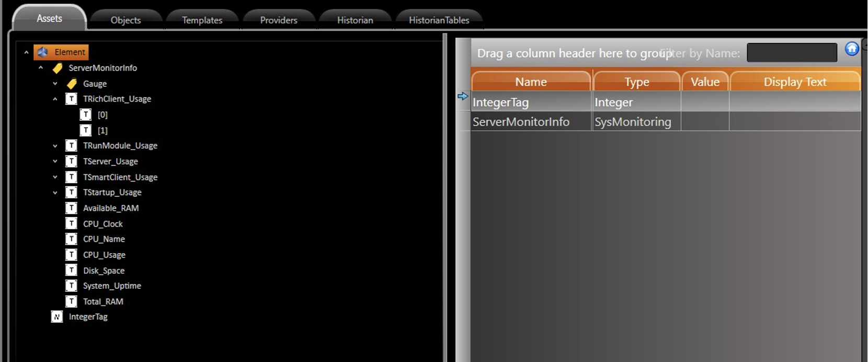The height and width of the screenshot is (362, 868).
Task: Sort by the Name column header
Action: pyautogui.click(x=531, y=82)
